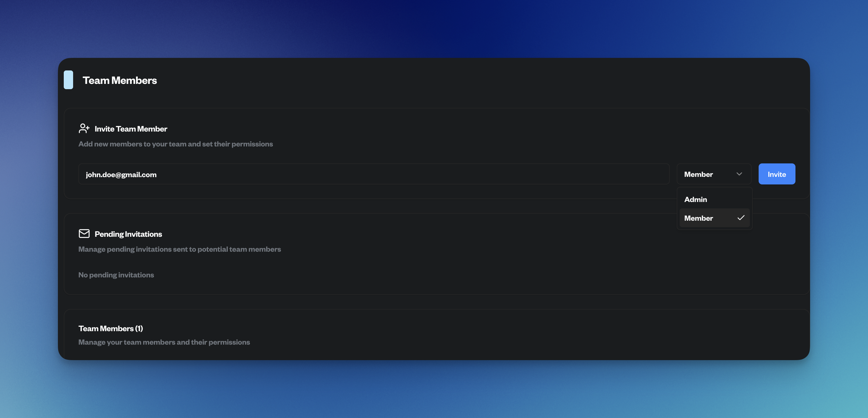
Task: Click the light blue sidebar icon beside title
Action: click(x=68, y=80)
